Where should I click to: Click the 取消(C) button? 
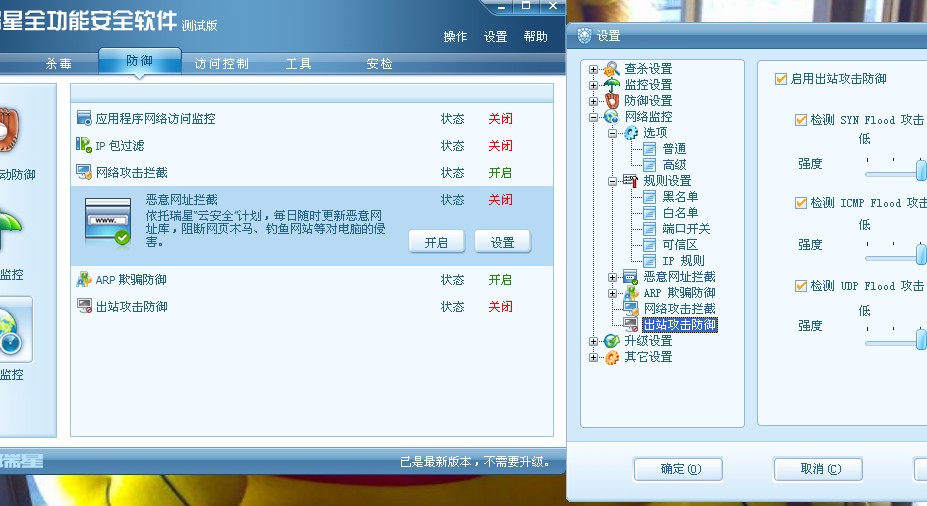(819, 469)
